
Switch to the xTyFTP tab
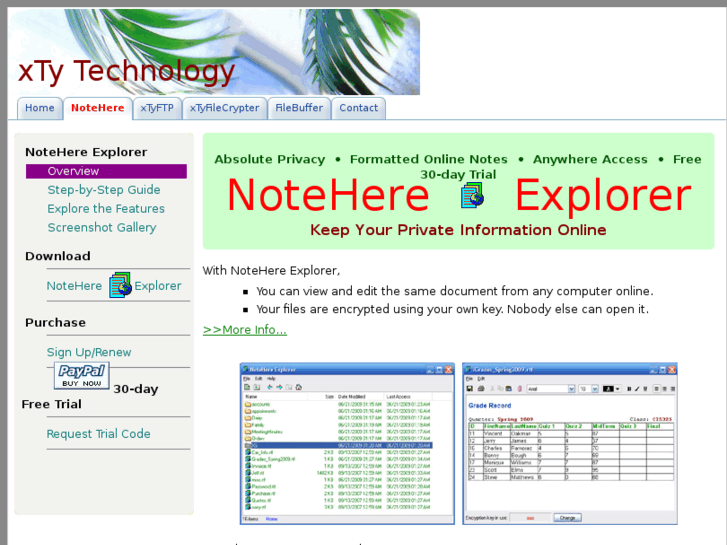(x=157, y=108)
